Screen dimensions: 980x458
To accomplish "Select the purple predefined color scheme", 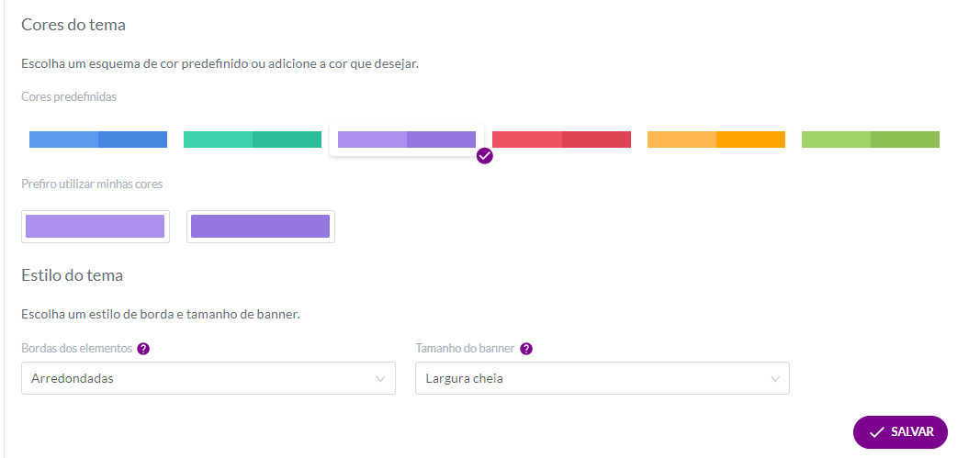I will [x=407, y=140].
